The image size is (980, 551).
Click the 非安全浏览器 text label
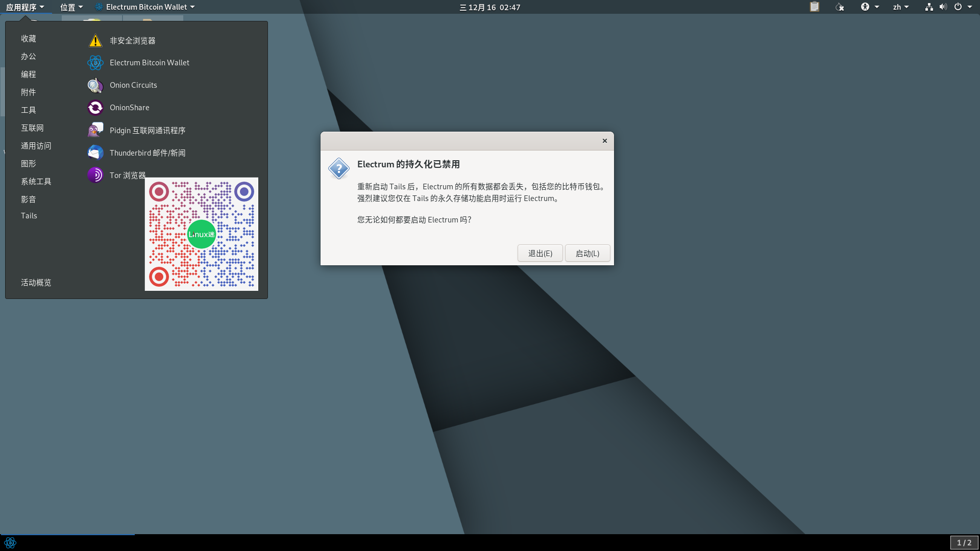pos(133,41)
